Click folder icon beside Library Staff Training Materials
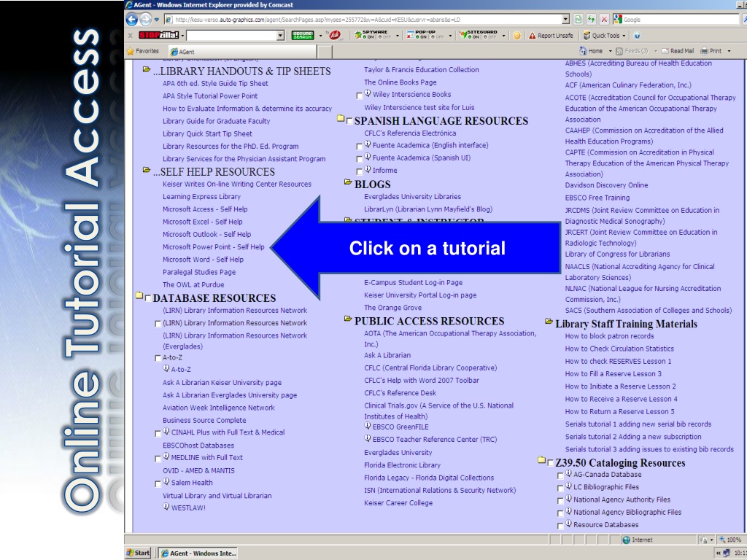The height and width of the screenshot is (560, 747). (549, 322)
